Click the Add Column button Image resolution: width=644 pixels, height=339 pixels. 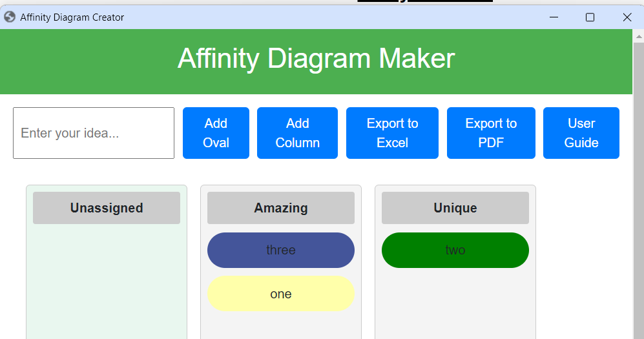[x=297, y=133]
